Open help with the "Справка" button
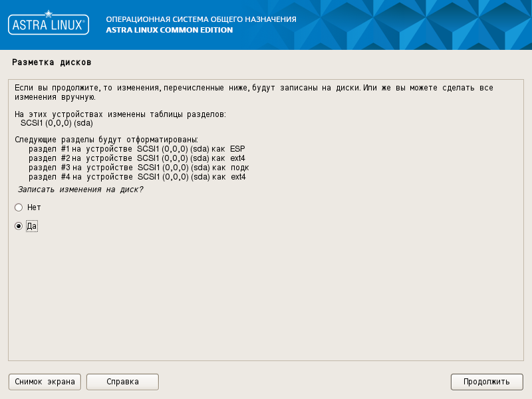 pyautogui.click(x=122, y=382)
